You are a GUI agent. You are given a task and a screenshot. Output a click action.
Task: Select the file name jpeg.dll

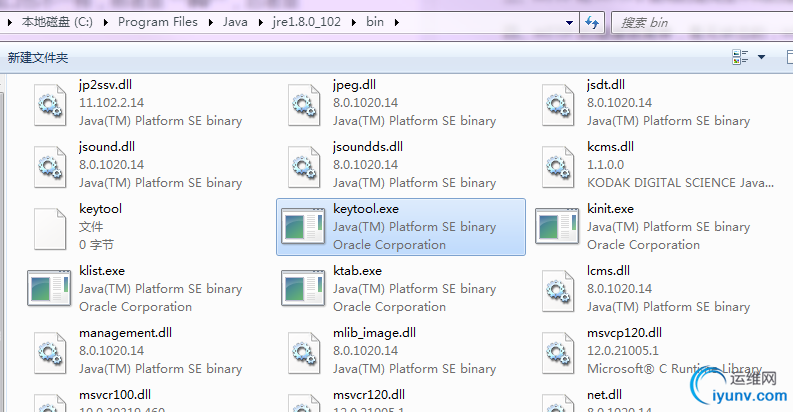(x=355, y=85)
